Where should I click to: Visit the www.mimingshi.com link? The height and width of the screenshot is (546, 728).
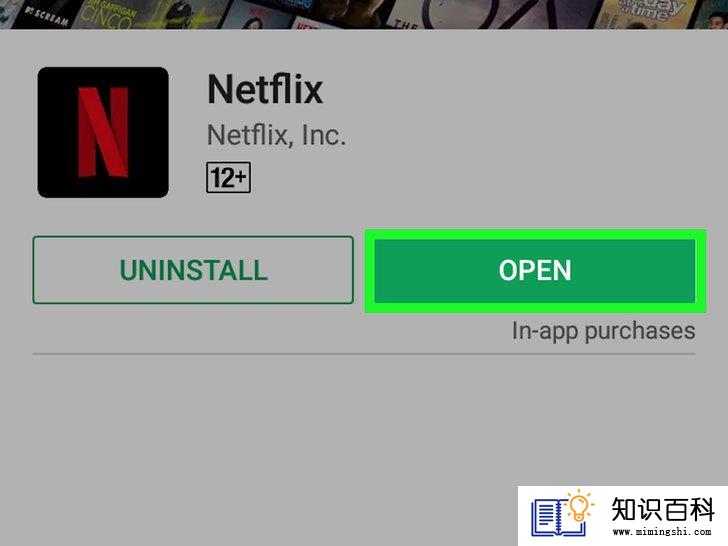point(662,531)
